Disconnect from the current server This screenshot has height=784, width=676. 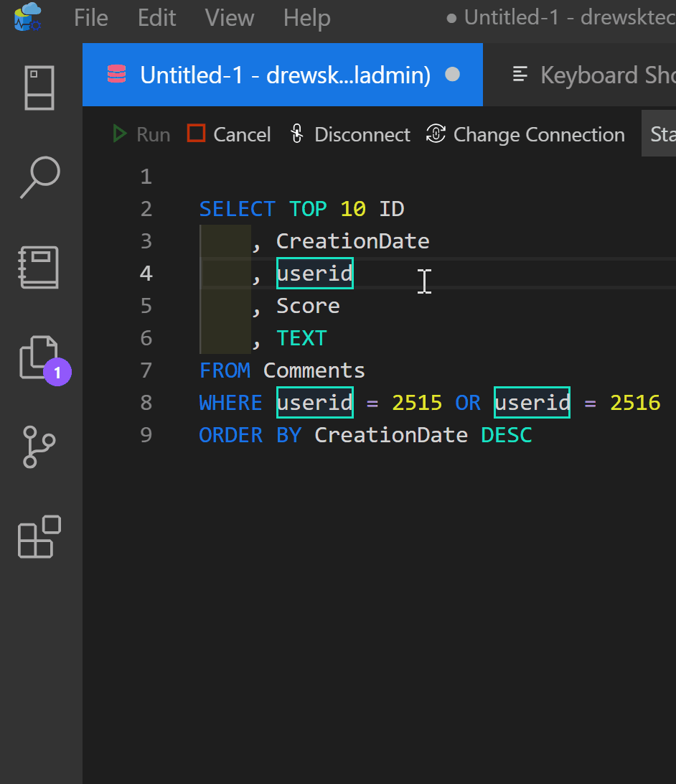[349, 134]
